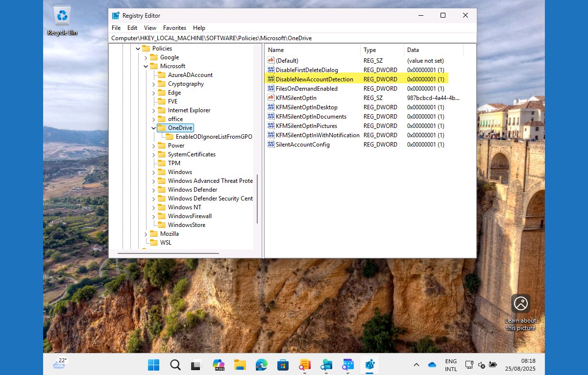Launch Microsoft Edge from the taskbar

click(261, 365)
